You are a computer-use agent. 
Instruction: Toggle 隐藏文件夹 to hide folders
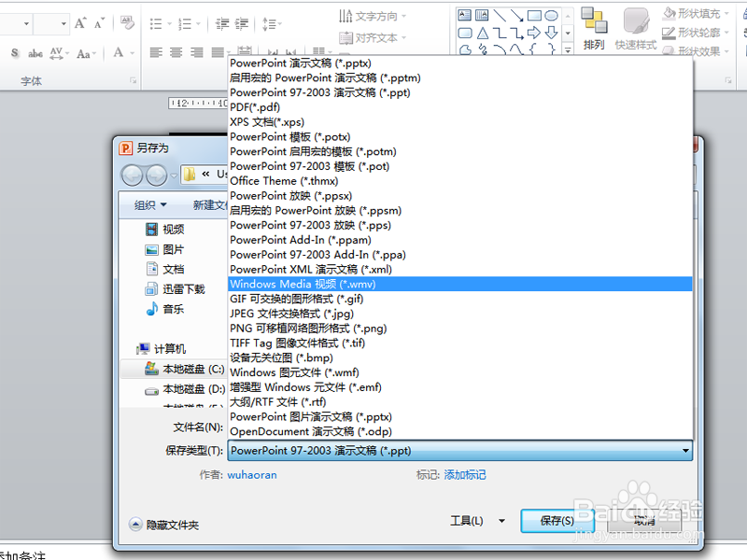163,525
